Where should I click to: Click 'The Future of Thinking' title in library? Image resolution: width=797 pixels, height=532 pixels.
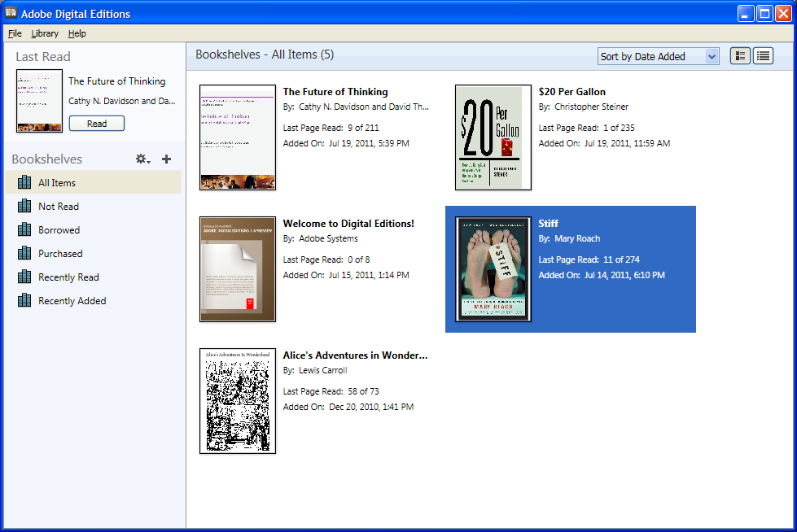[335, 92]
